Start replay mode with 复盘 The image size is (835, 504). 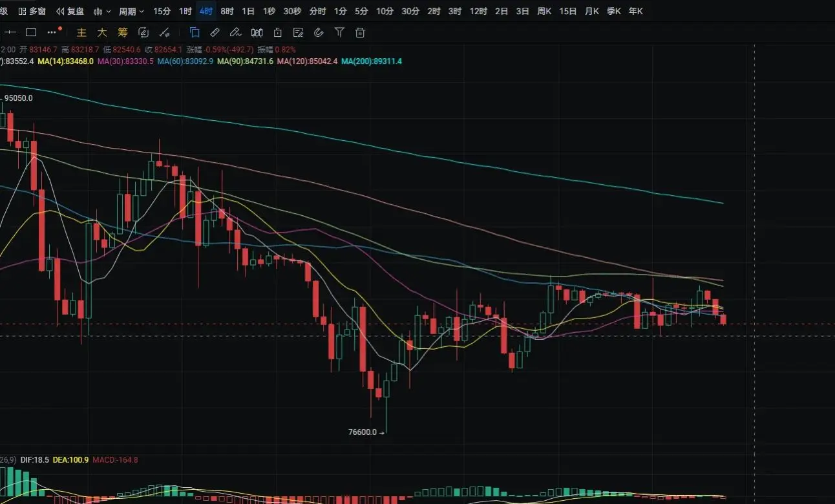70,12
